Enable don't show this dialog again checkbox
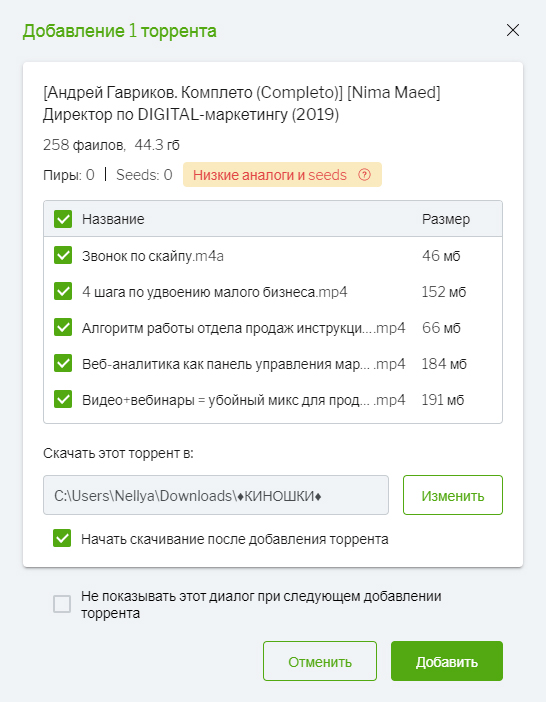This screenshot has width=546, height=702. click(62, 604)
